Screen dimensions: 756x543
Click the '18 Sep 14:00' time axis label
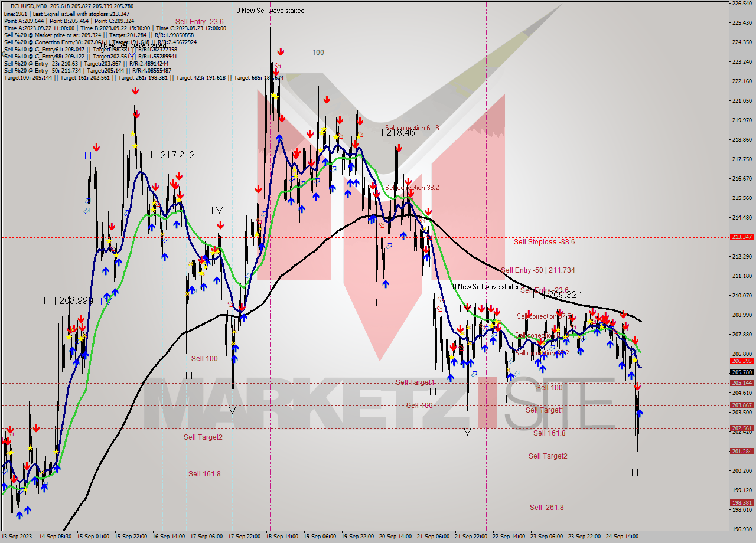[282, 537]
